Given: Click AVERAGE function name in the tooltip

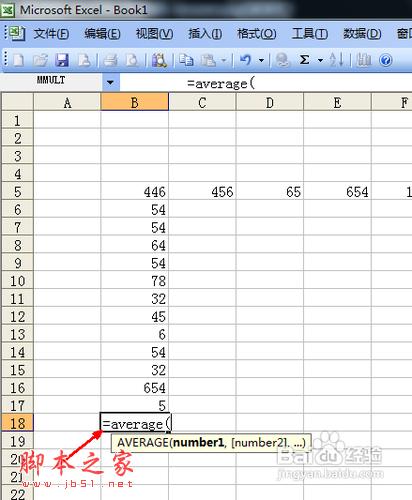Looking at the screenshot, I should [x=143, y=443].
